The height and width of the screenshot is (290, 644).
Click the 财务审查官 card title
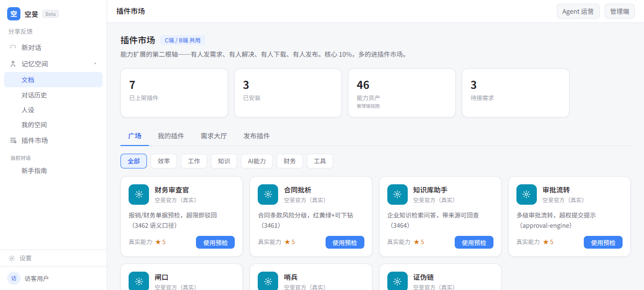(172, 190)
